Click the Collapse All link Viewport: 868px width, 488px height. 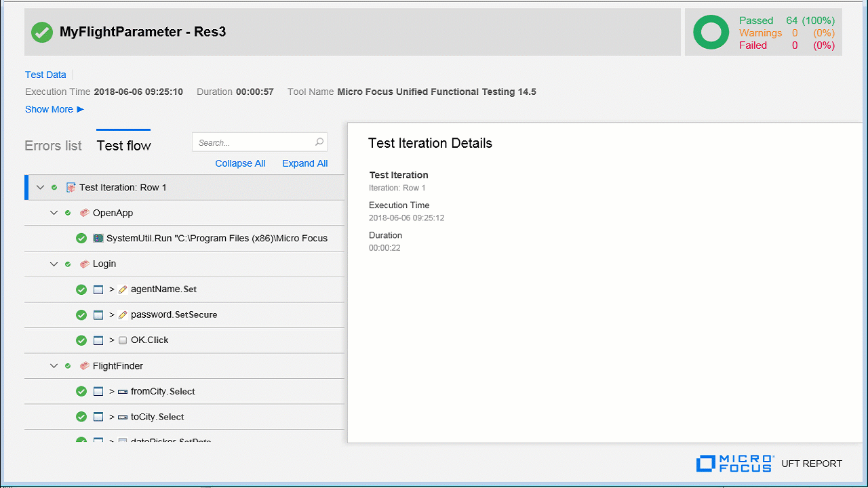[x=240, y=163]
